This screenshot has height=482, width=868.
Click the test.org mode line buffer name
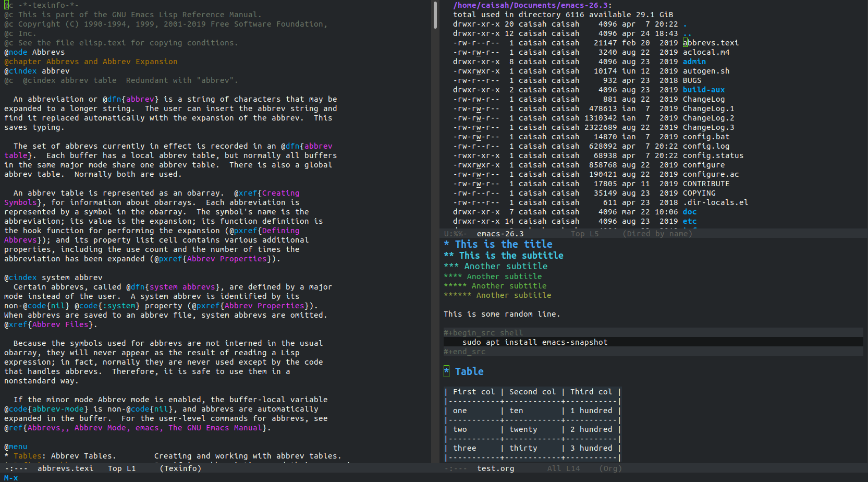pos(496,468)
